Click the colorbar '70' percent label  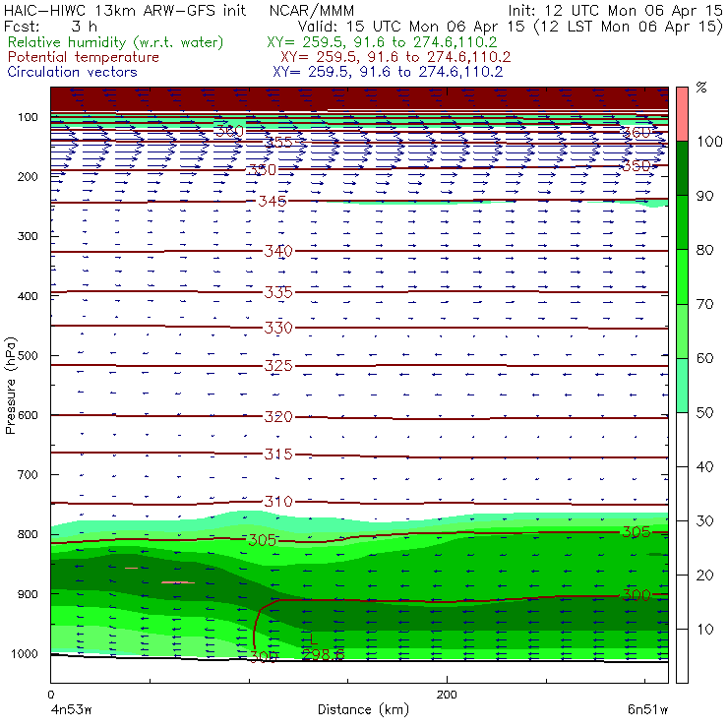click(704, 304)
